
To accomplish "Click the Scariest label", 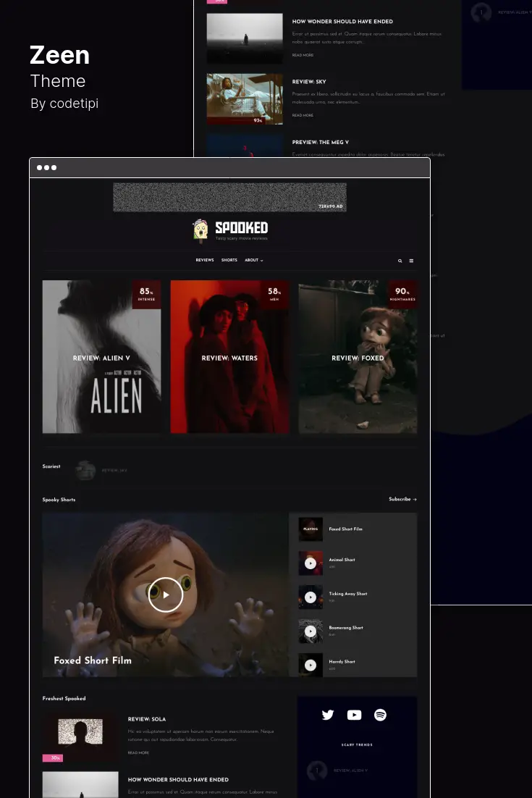I will click(51, 466).
